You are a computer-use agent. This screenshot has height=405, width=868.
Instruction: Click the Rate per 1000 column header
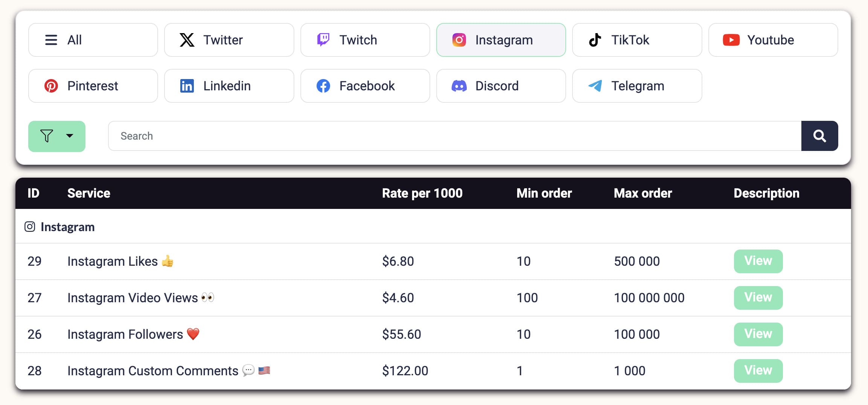pos(422,193)
